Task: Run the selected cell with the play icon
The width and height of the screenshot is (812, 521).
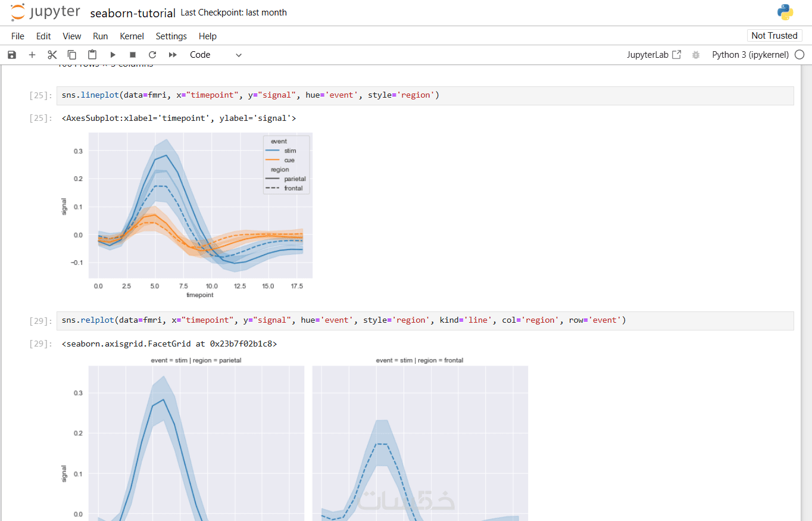Action: [x=113, y=55]
